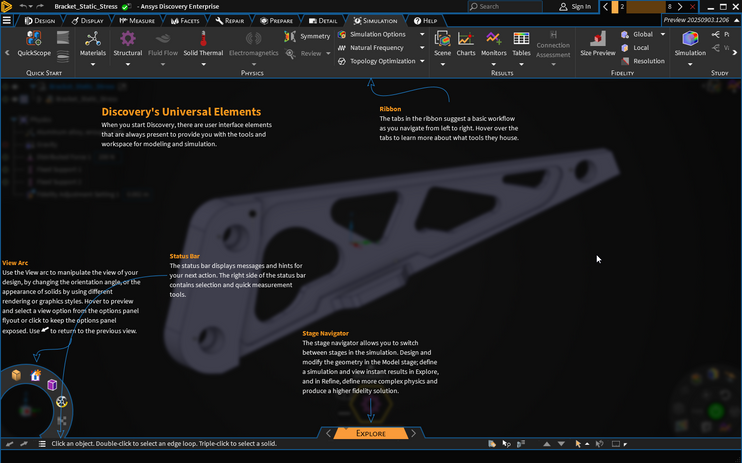Switch to the Measure tab
Screen dimensions: 742x463
click(x=137, y=21)
